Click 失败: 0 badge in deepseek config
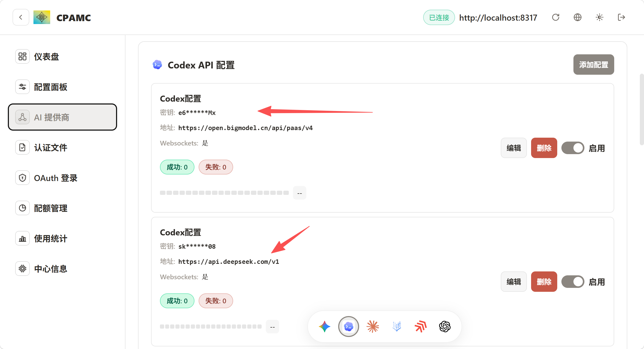This screenshot has width=644, height=349. click(x=216, y=301)
